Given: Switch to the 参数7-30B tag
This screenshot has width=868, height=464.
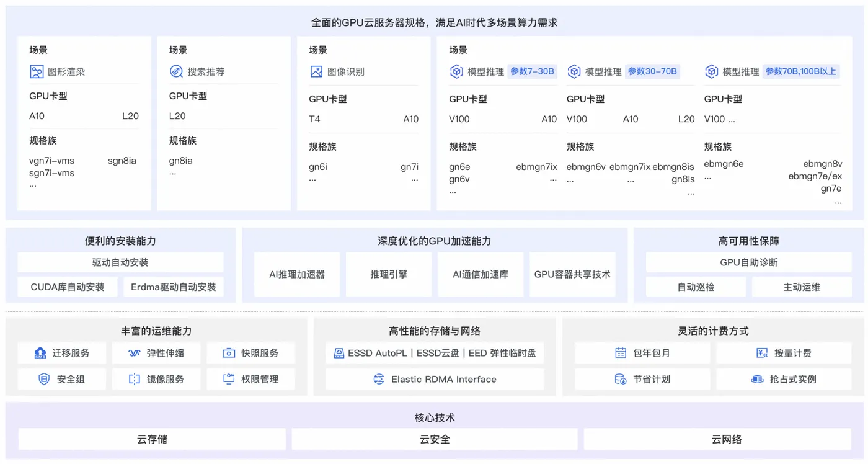Looking at the screenshot, I should pos(533,71).
